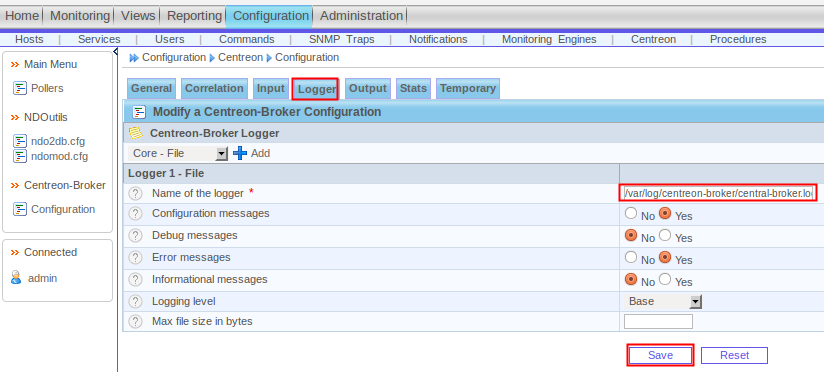Click the Save button
The height and width of the screenshot is (372, 824).
click(661, 355)
